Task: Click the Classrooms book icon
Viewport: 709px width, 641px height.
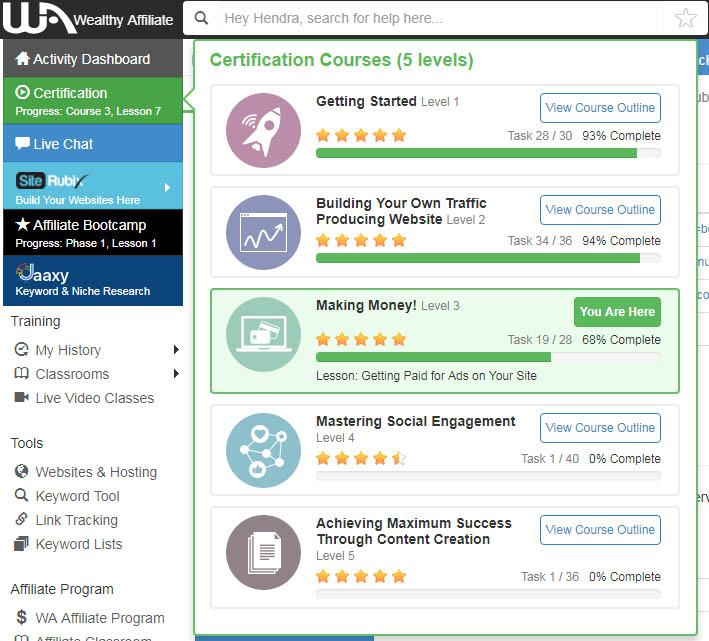Action: (21, 373)
